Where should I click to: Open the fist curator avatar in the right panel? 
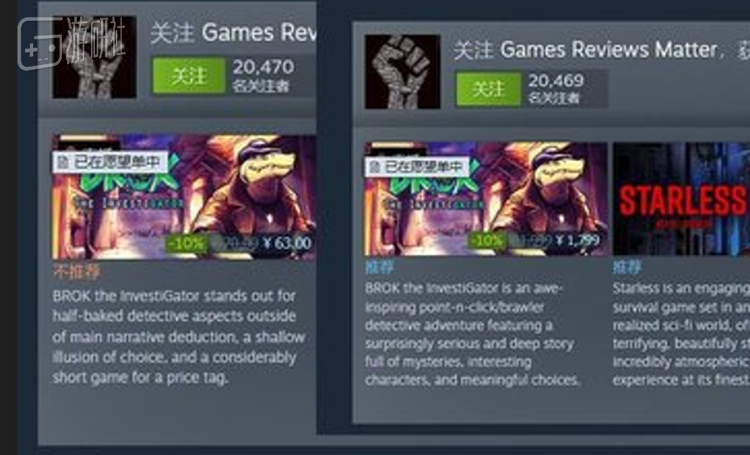[x=402, y=72]
